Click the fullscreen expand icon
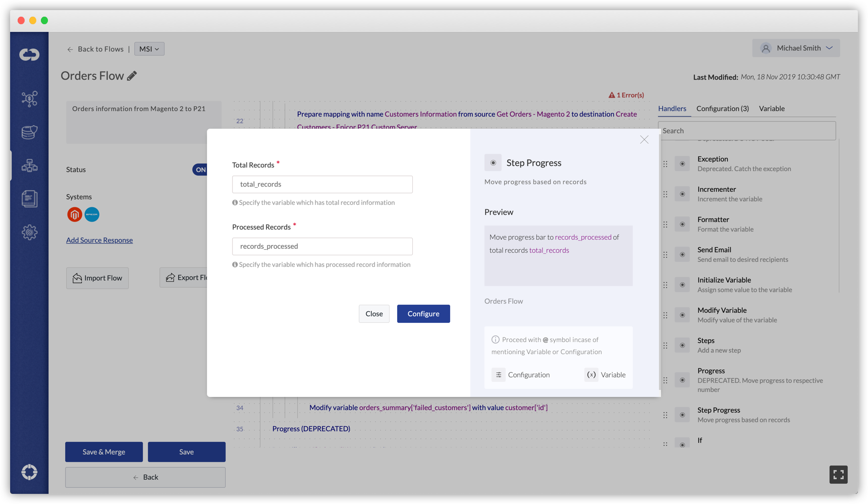The height and width of the screenshot is (504, 868). pos(838,475)
